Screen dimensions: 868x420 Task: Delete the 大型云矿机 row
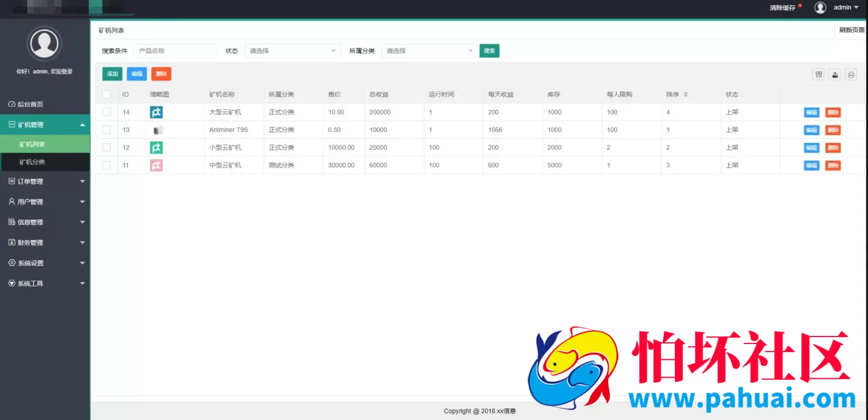point(833,112)
